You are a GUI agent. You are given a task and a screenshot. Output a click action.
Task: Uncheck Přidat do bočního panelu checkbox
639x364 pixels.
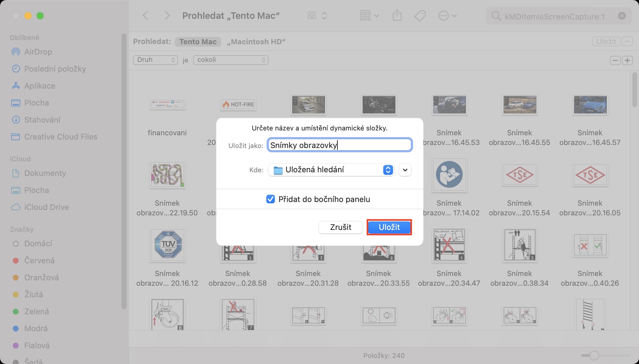[x=270, y=199]
